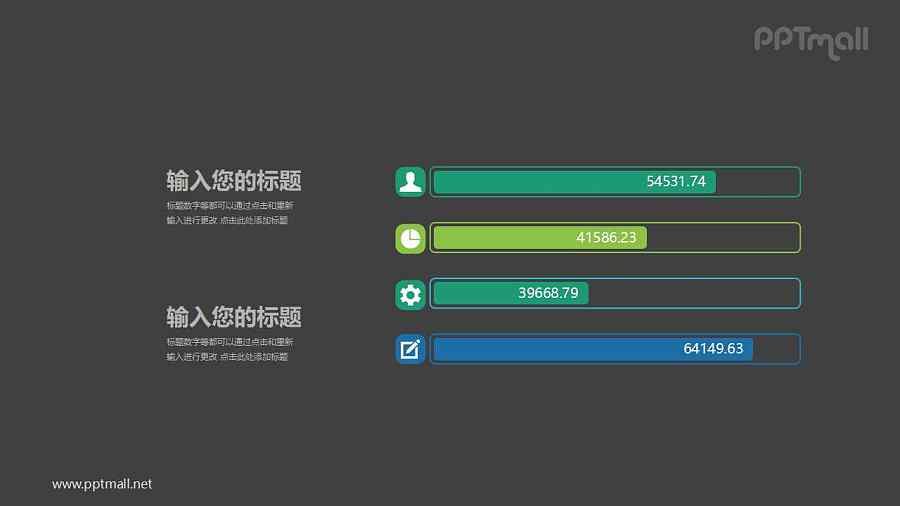Select the teal bar showing 54531.74
Image resolution: width=900 pixels, height=506 pixels.
coord(575,182)
